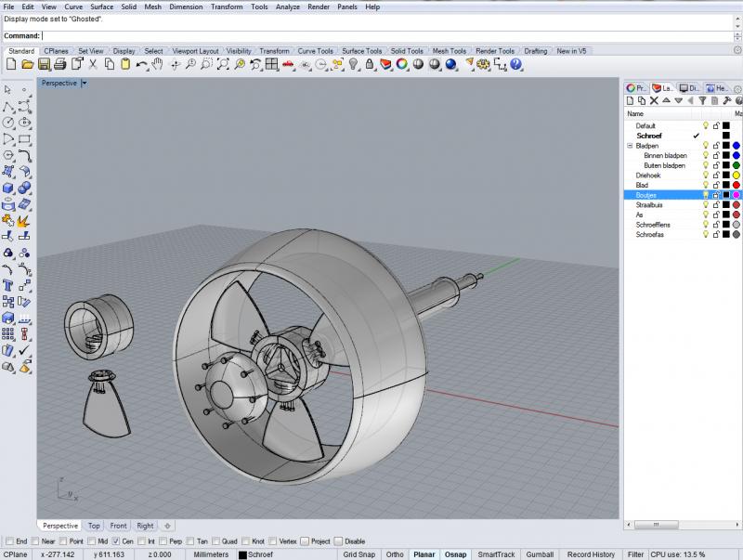Click the black check mark icon in sidebar

point(24,350)
